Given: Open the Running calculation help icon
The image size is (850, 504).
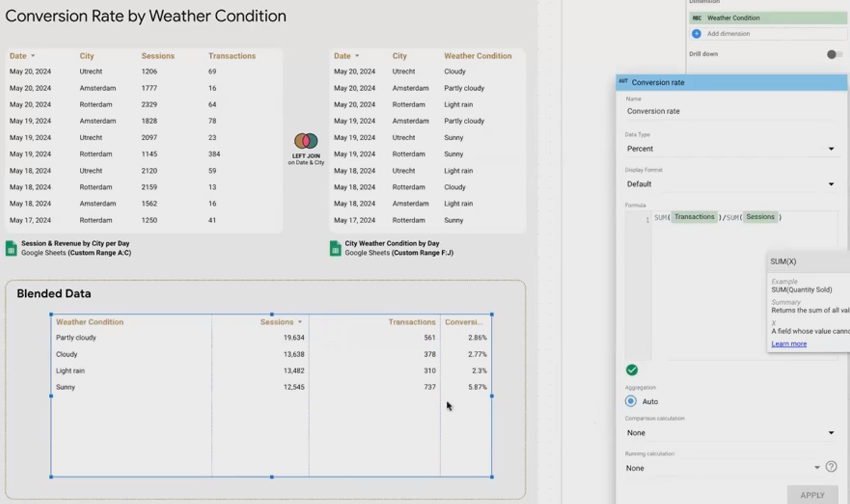Looking at the screenshot, I should 831,467.
